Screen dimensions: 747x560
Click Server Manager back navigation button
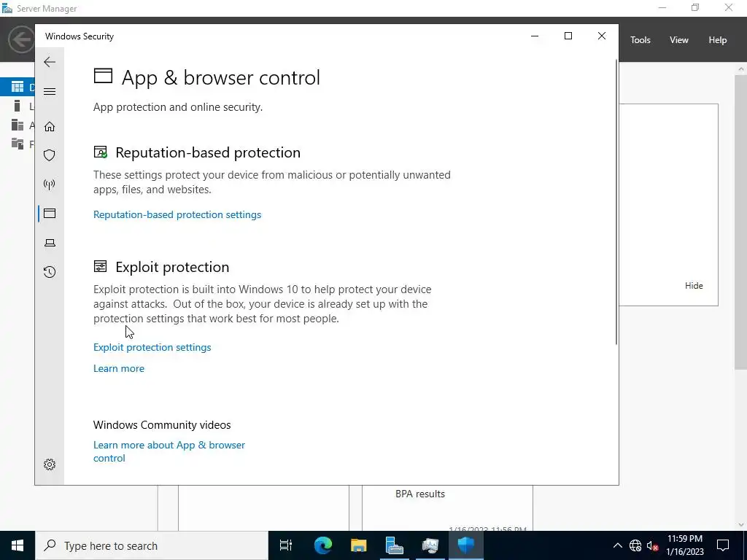21,39
